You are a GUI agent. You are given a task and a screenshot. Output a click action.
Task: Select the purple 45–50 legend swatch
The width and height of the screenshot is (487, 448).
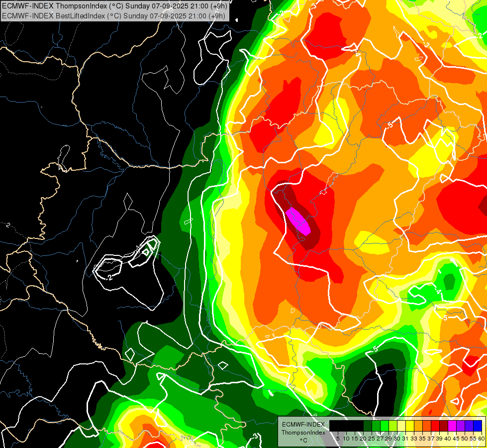pyautogui.click(x=461, y=426)
